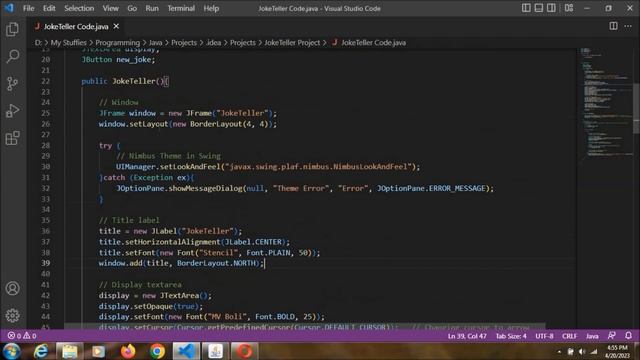
Task: Click BorderLayout.NORTH on line 39
Action: [x=216, y=263]
